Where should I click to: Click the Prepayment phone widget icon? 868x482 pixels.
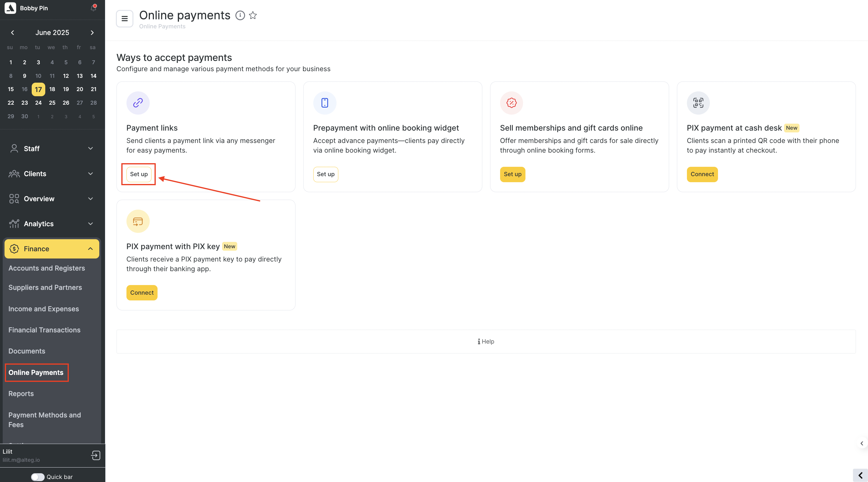tap(324, 103)
